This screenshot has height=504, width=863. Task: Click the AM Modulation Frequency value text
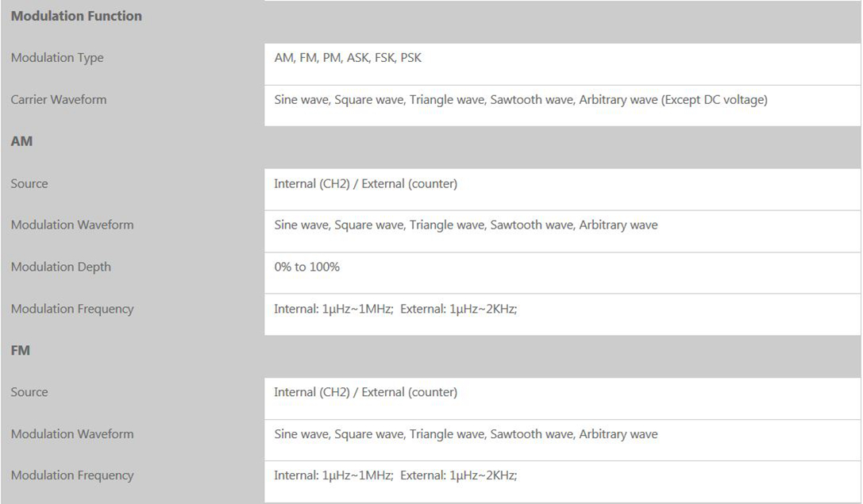click(395, 309)
